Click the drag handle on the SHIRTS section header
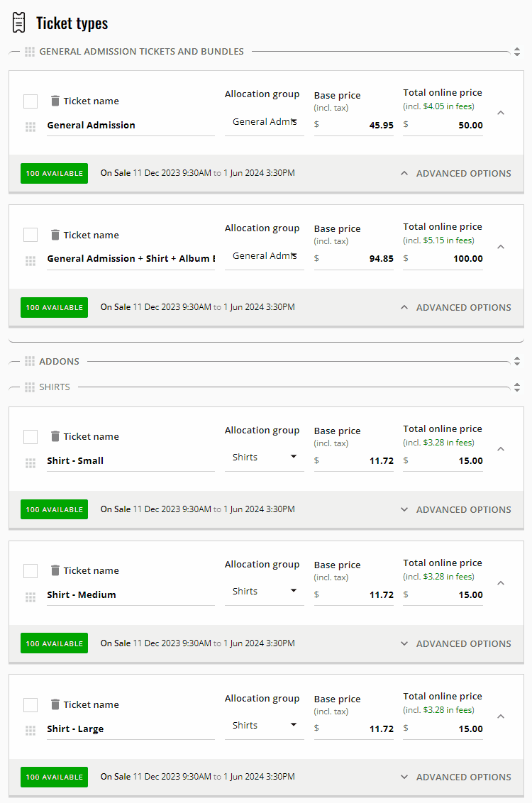 29,387
